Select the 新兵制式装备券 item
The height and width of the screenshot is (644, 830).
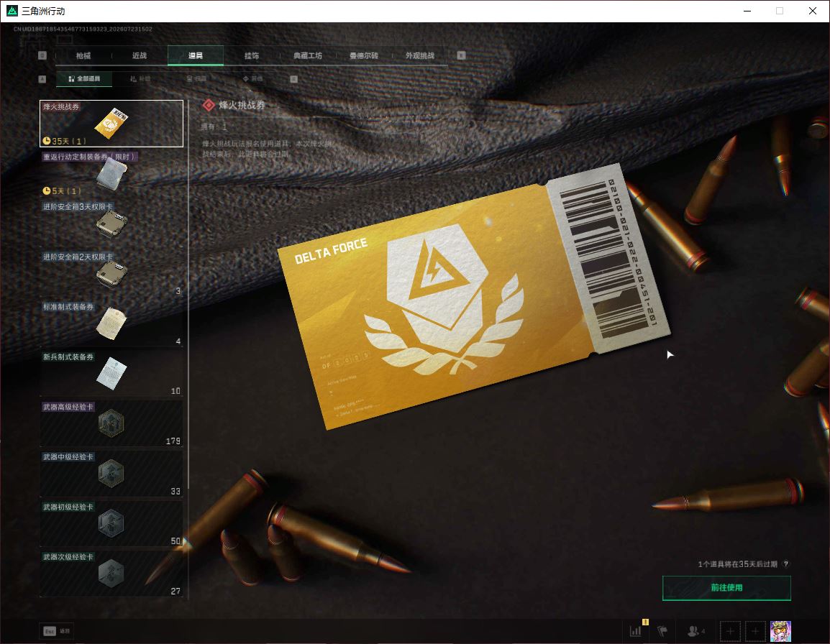coord(111,374)
